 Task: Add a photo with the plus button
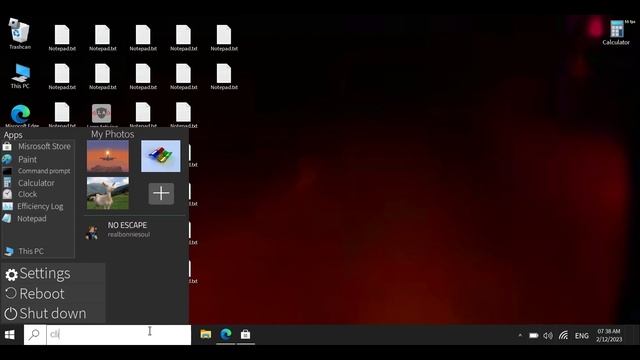[x=161, y=193]
